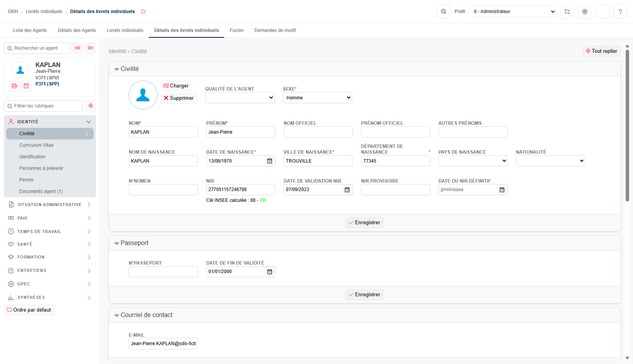Image resolution: width=633 pixels, height=364 pixels.
Task: Switch to Fusion tab
Action: tap(237, 30)
